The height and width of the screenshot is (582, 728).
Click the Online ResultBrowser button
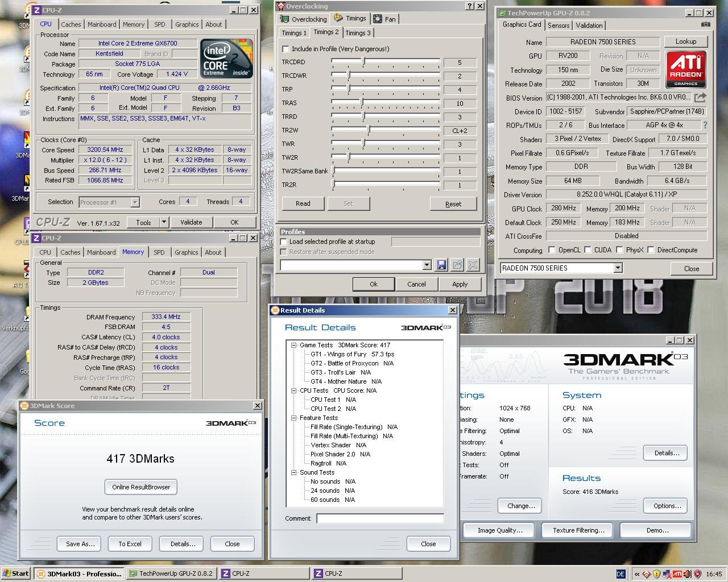(x=141, y=487)
